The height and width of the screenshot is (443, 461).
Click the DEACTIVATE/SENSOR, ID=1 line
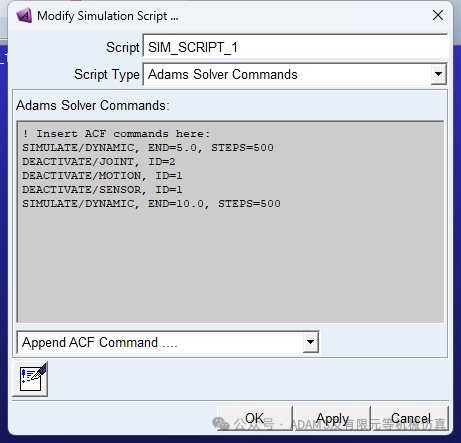102,190
